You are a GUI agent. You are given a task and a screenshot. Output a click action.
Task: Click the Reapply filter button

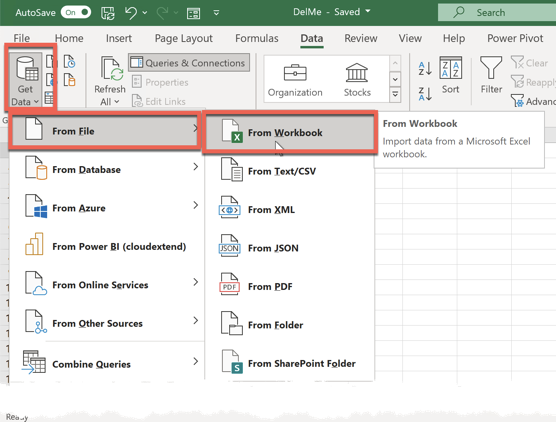(x=533, y=82)
